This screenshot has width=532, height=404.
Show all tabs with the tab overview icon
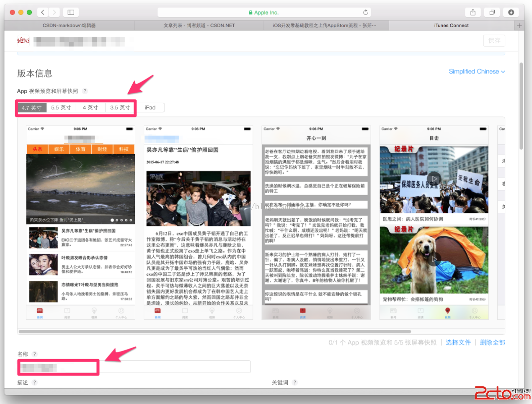point(492,12)
